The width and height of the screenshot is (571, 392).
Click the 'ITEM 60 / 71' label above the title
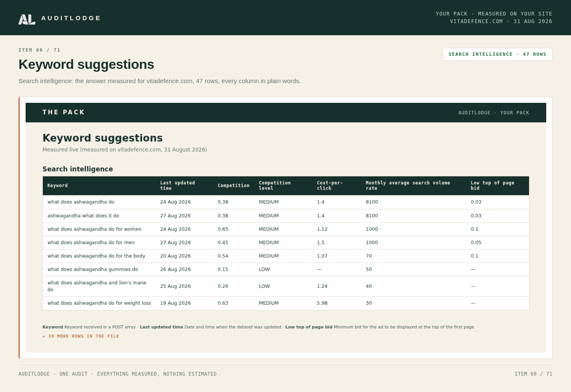[x=39, y=50]
